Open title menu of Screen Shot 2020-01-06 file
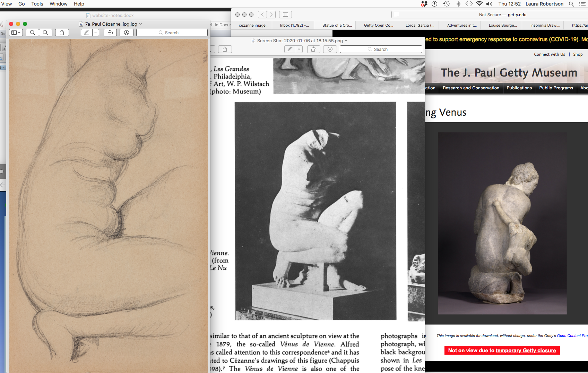The image size is (588, 373). click(x=346, y=41)
